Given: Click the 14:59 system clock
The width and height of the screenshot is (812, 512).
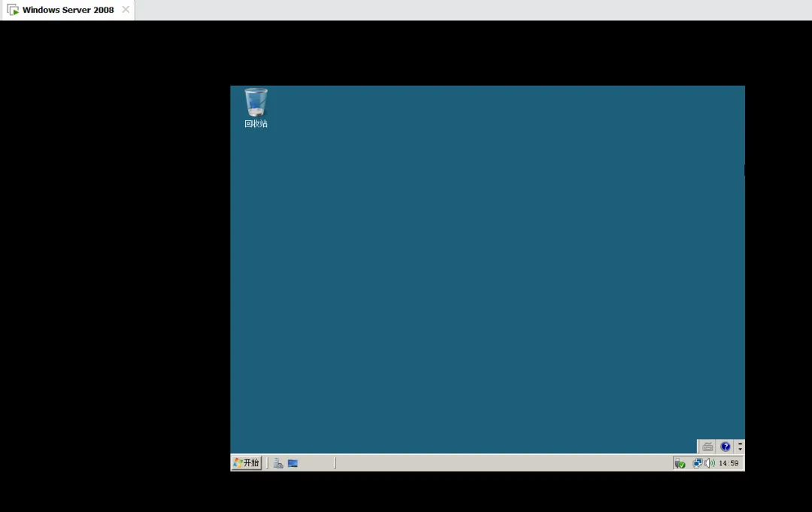Looking at the screenshot, I should (x=729, y=463).
